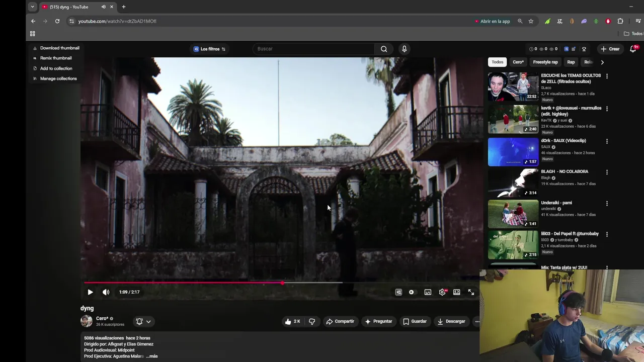The width and height of the screenshot is (644, 362).
Task: Select the Rap filter chip
Action: (x=571, y=62)
